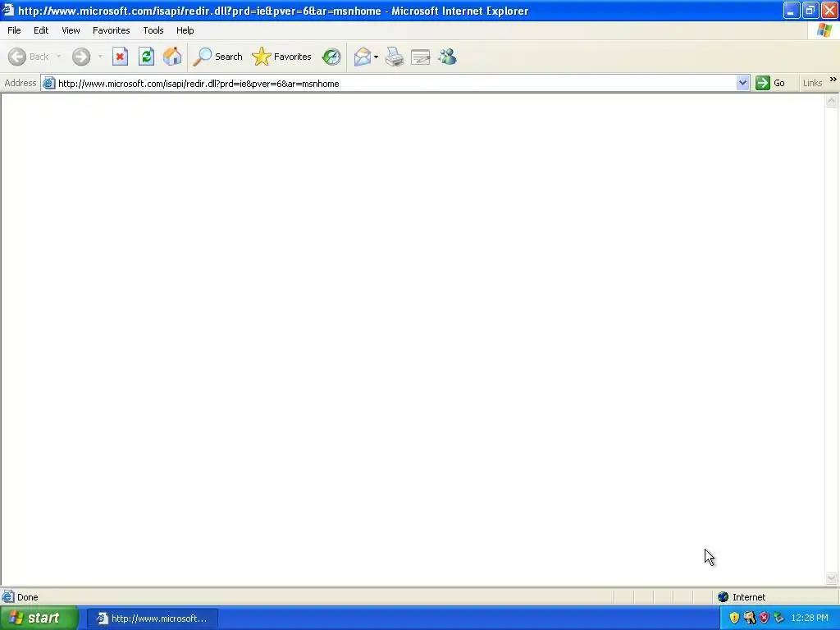This screenshot has height=630, width=840.
Task: Click inside the Address bar URL field
Action: pos(395,84)
